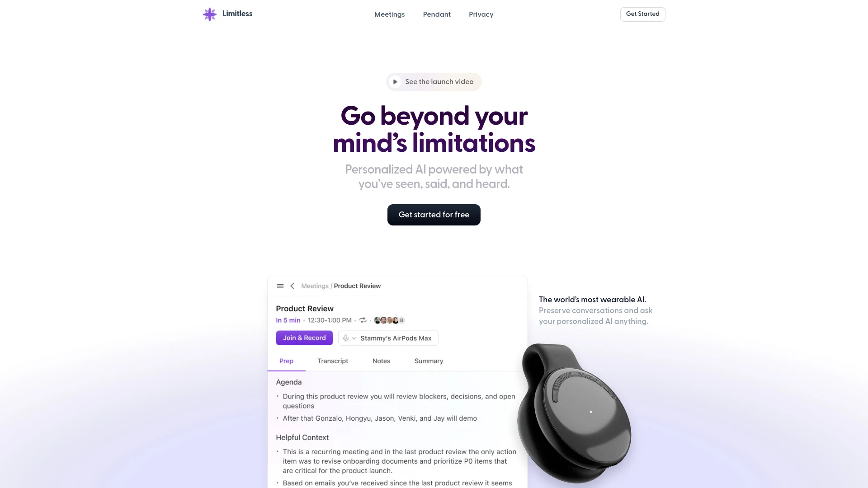
Task: Switch to the Transcript tab
Action: [x=332, y=361]
